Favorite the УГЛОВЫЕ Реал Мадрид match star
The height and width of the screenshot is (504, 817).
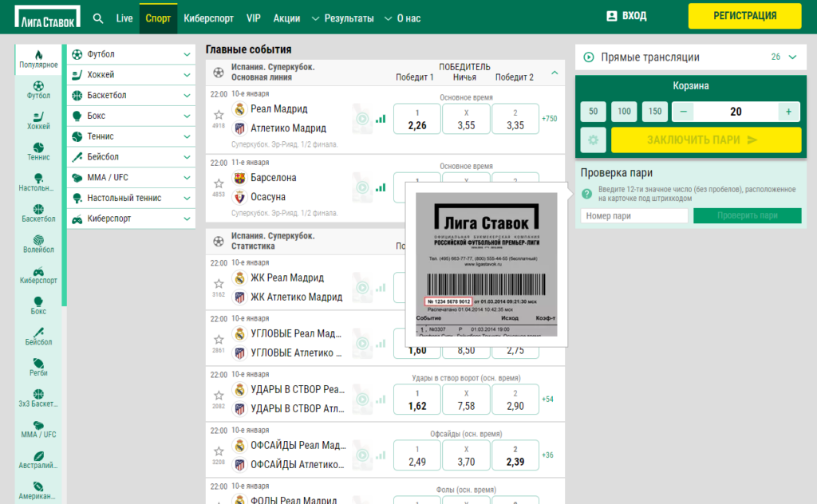pyautogui.click(x=219, y=340)
